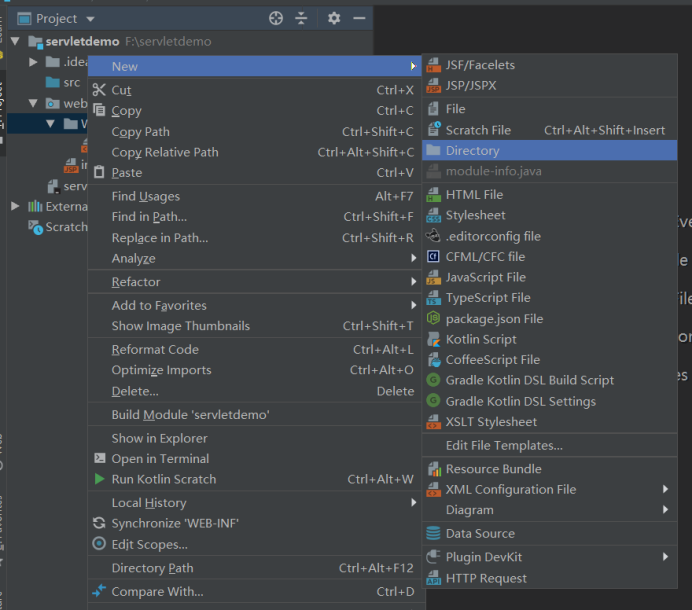Screen dimensions: 692x610
Task: Click the Paste clipboard icon
Action: pos(99,172)
